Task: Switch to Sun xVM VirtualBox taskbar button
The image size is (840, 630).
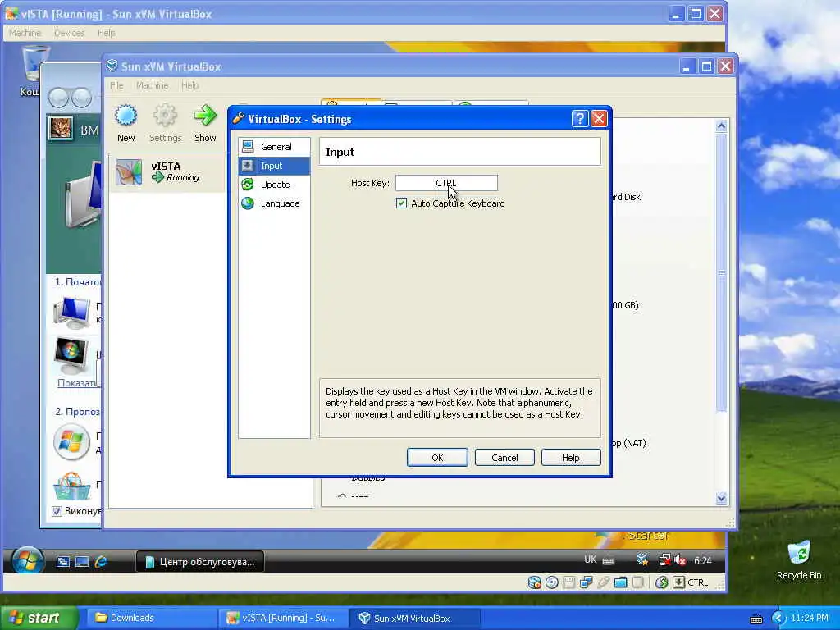Action: 415,618
